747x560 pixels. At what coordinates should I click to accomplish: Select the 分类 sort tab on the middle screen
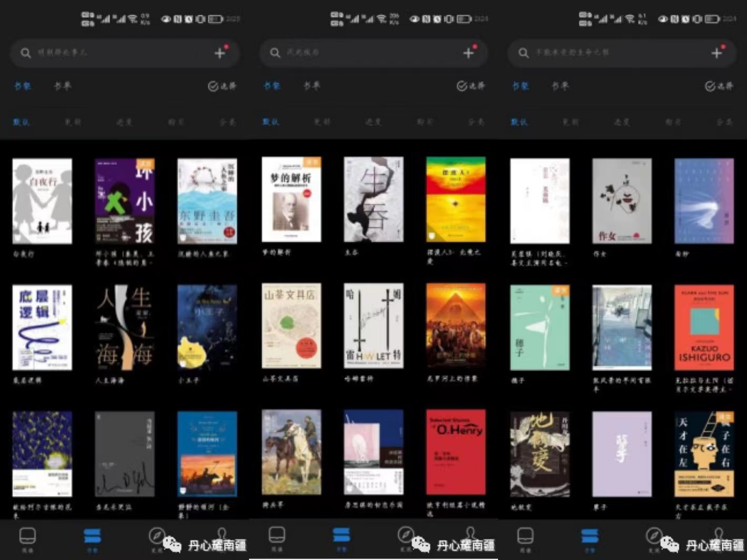coord(476,122)
